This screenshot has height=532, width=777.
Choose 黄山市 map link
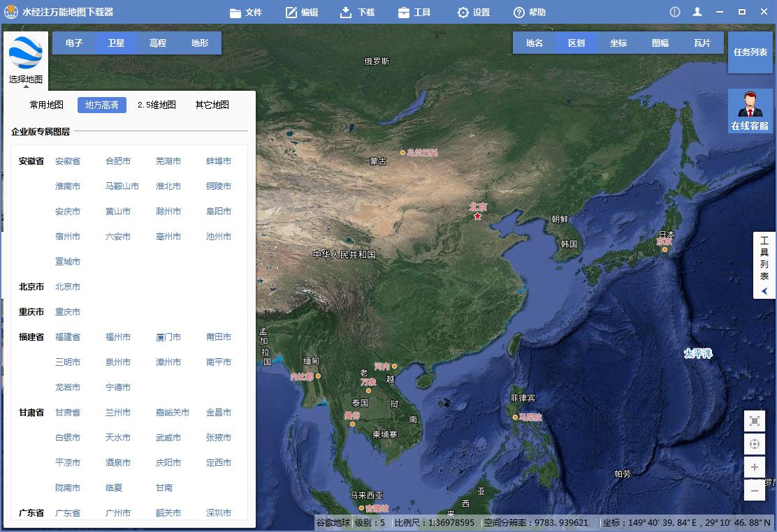point(118,211)
